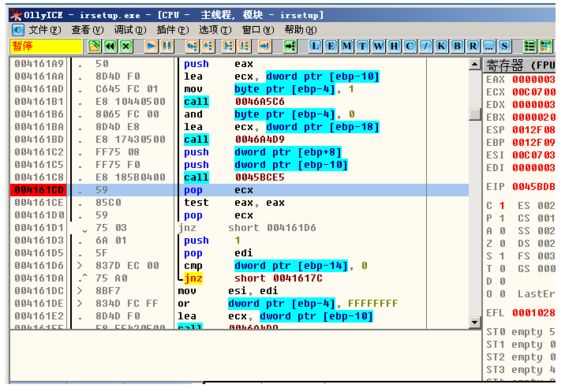The image size is (580, 388).
Task: Open the 文件 (File) menu
Action: (x=45, y=30)
